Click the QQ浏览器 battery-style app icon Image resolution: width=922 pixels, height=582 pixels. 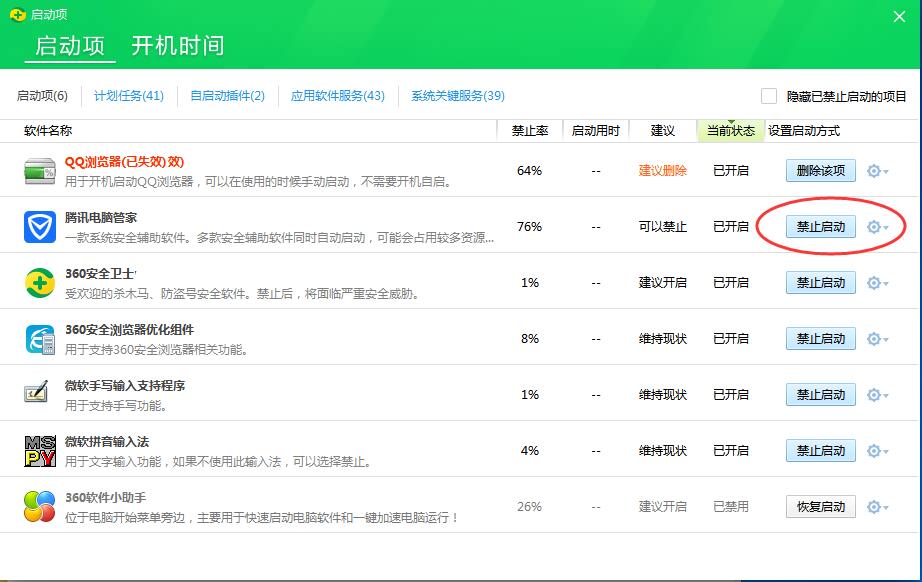click(40, 171)
